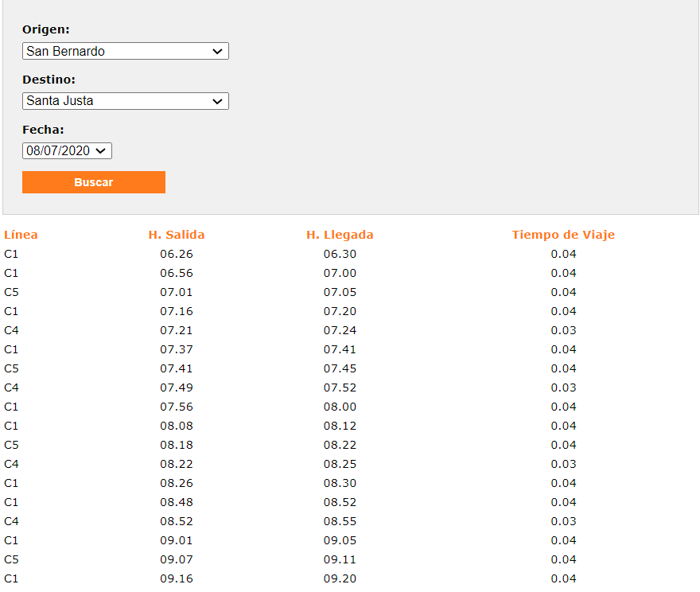The image size is (700, 592).
Task: Expand the Destino dropdown showing Santa Justa
Action: click(125, 101)
